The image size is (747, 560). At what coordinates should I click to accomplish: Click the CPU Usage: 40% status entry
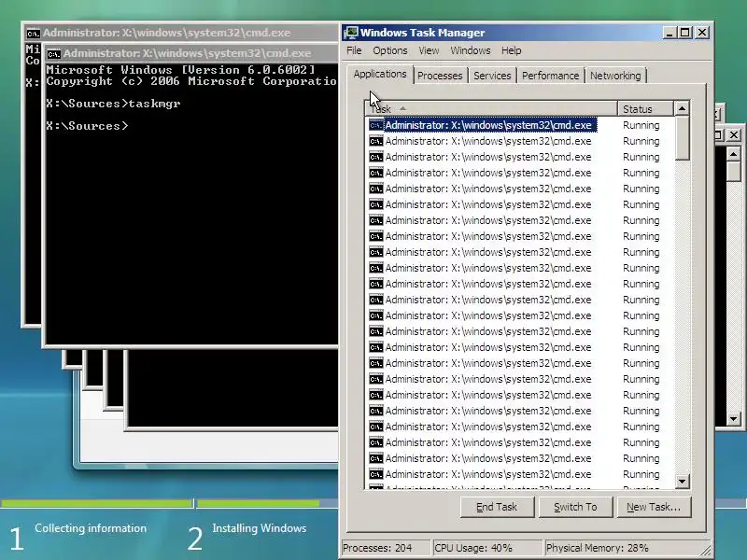click(486, 548)
